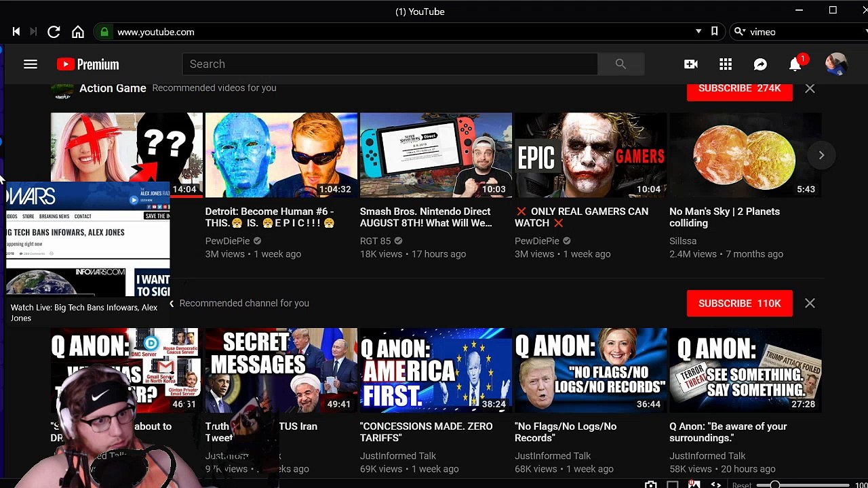Screen dimensions: 868x488
Task: Play the blue alien Detroit thumbnail
Action: click(x=281, y=155)
